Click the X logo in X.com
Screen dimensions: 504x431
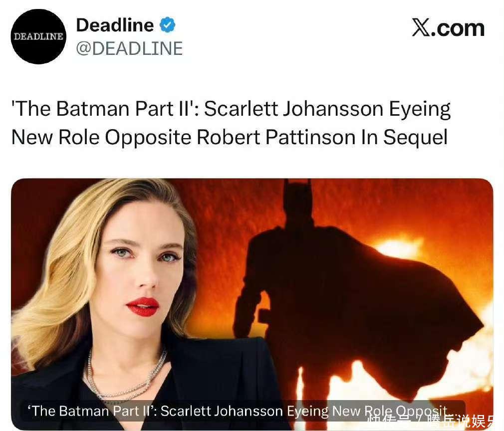tap(421, 27)
